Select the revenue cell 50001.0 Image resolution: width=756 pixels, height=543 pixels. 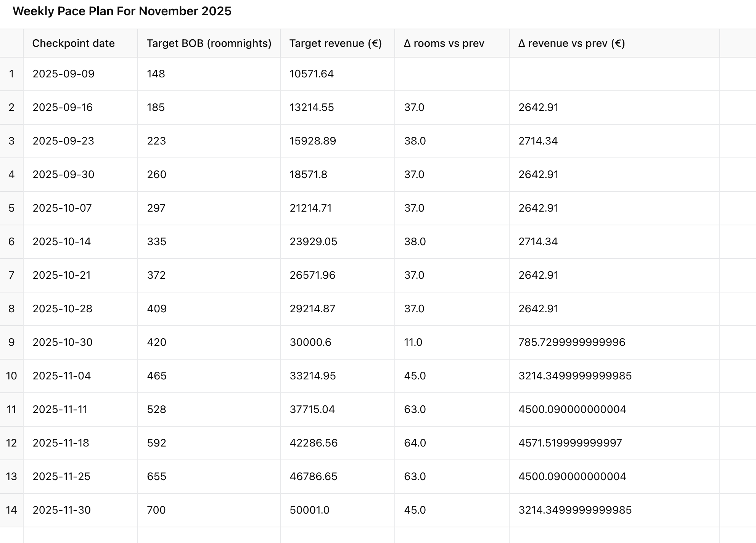(309, 510)
